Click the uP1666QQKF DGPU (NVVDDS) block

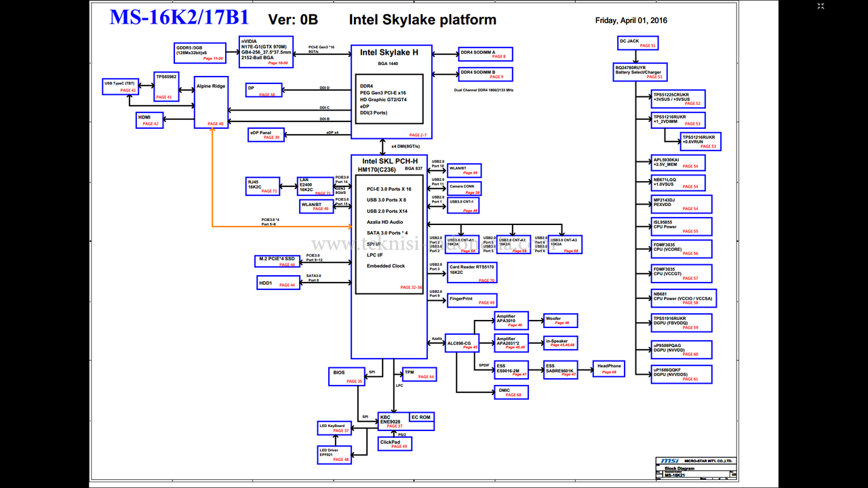click(682, 374)
